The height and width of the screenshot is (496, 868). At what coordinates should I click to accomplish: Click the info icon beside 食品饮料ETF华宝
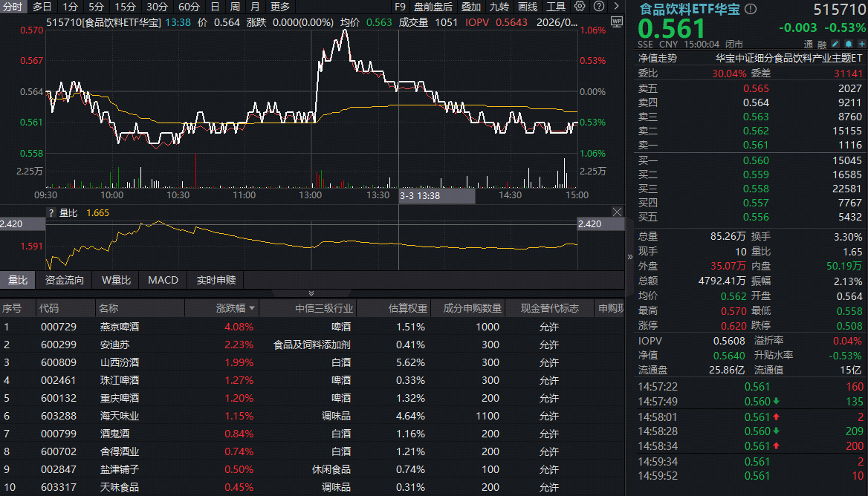[751, 10]
